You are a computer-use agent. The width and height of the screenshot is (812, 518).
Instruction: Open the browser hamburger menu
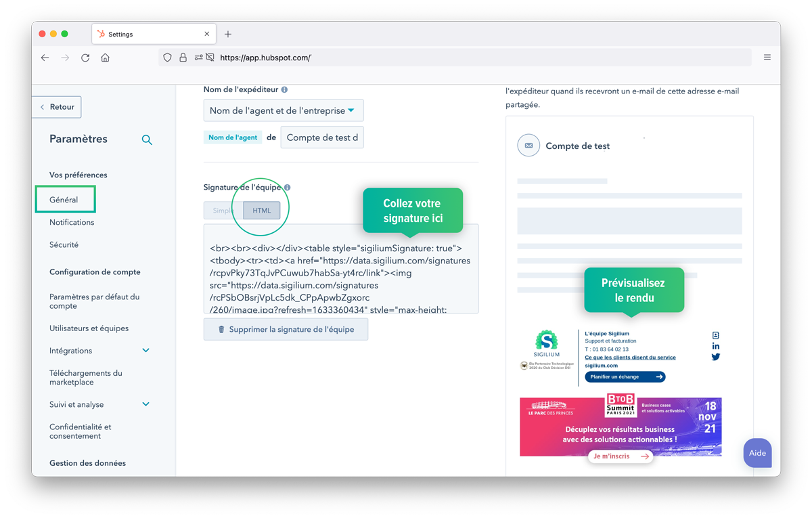(767, 58)
